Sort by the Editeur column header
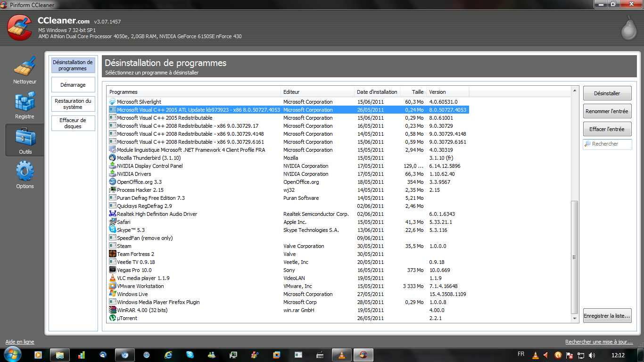Screen dimensions: 644x362 click(318, 92)
